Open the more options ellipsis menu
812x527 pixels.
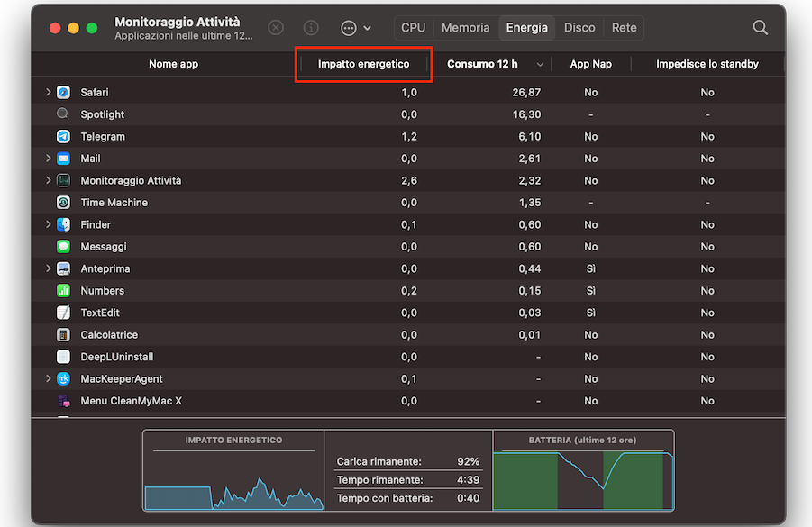click(356, 28)
